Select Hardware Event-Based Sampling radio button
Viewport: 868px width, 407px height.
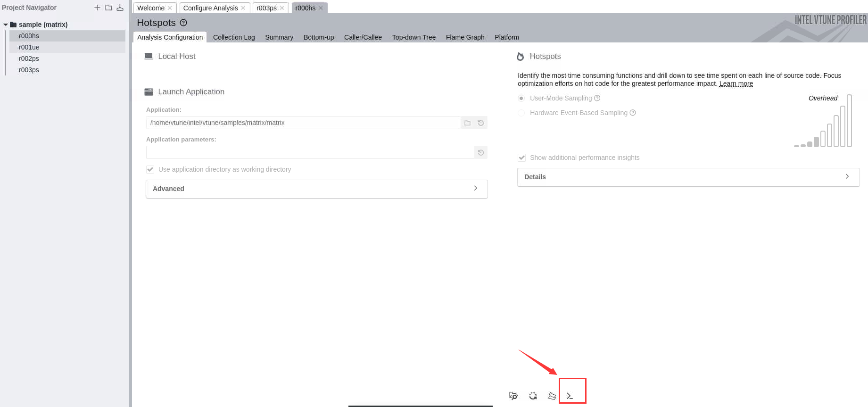click(x=521, y=113)
